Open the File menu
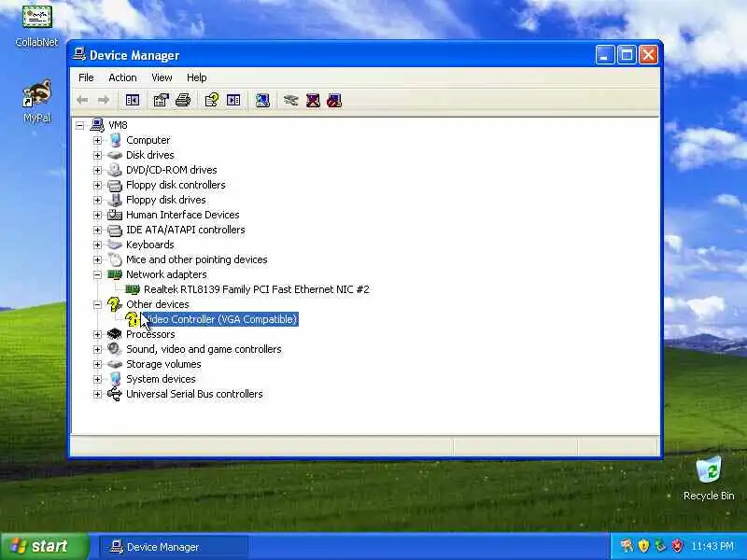 86,77
